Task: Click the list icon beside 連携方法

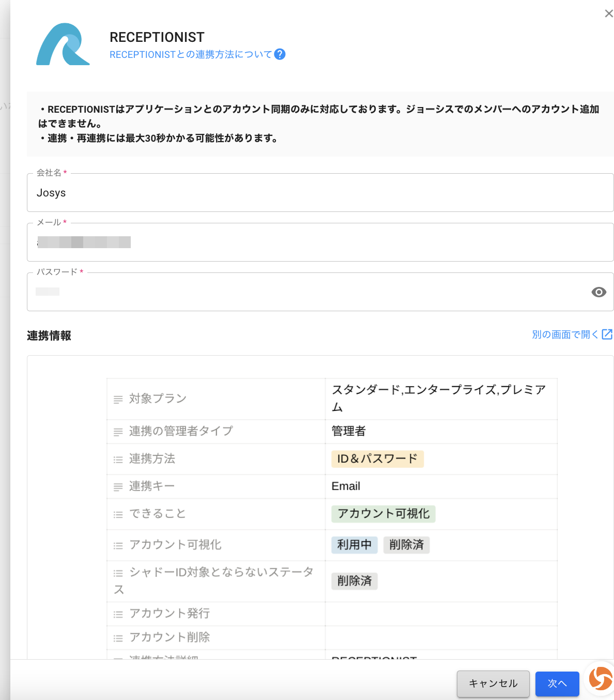Action: (x=118, y=459)
